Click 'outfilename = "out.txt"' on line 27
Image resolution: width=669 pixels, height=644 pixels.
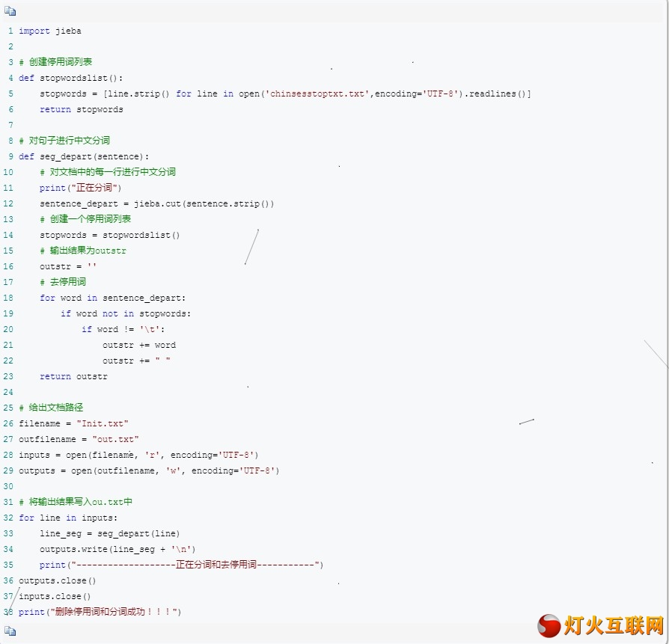tap(79, 439)
